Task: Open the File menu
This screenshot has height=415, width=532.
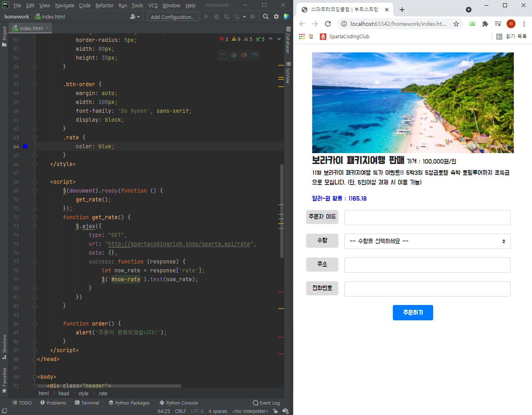Action: (17, 5)
